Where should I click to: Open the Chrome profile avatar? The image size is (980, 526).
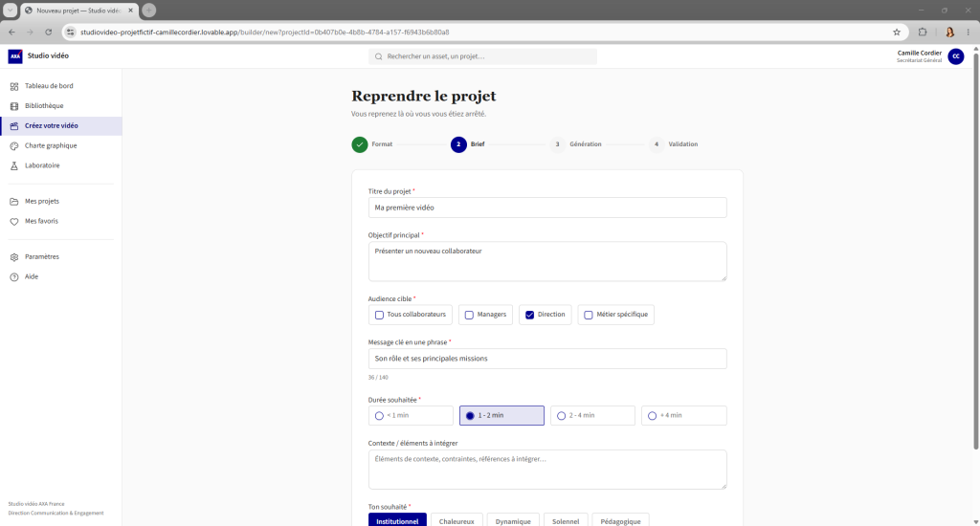coord(950,33)
